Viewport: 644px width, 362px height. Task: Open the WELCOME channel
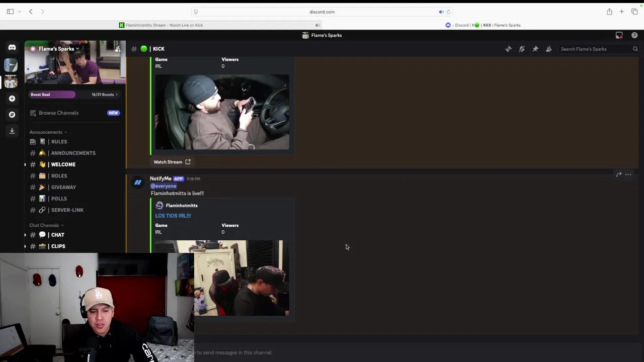coord(74,164)
